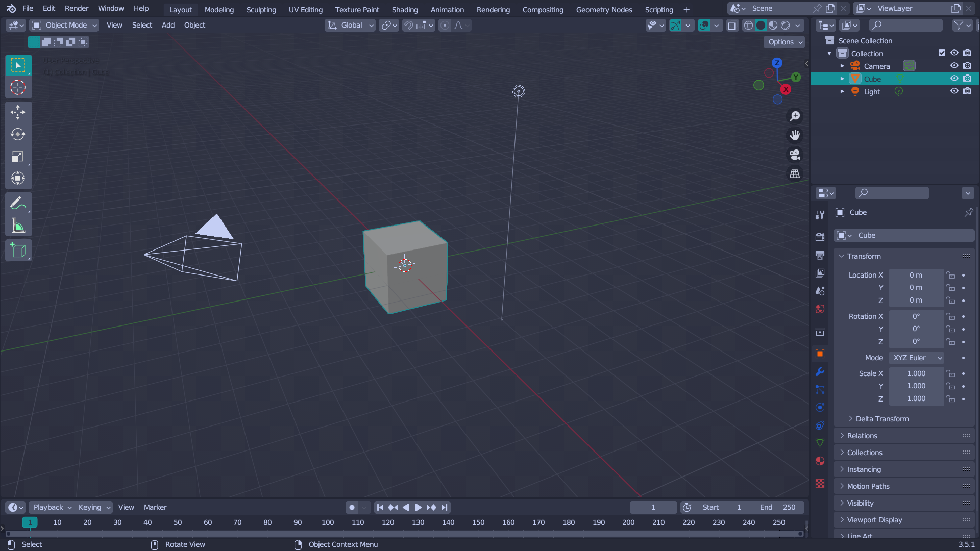Screen dimensions: 980x551
Task: Select the Move tool in toolbar
Action: coord(18,111)
